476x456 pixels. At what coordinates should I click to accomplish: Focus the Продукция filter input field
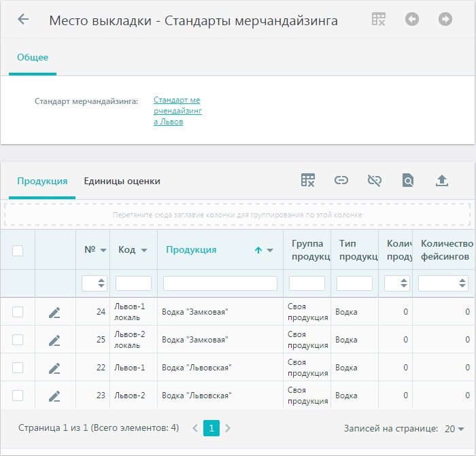(220, 283)
